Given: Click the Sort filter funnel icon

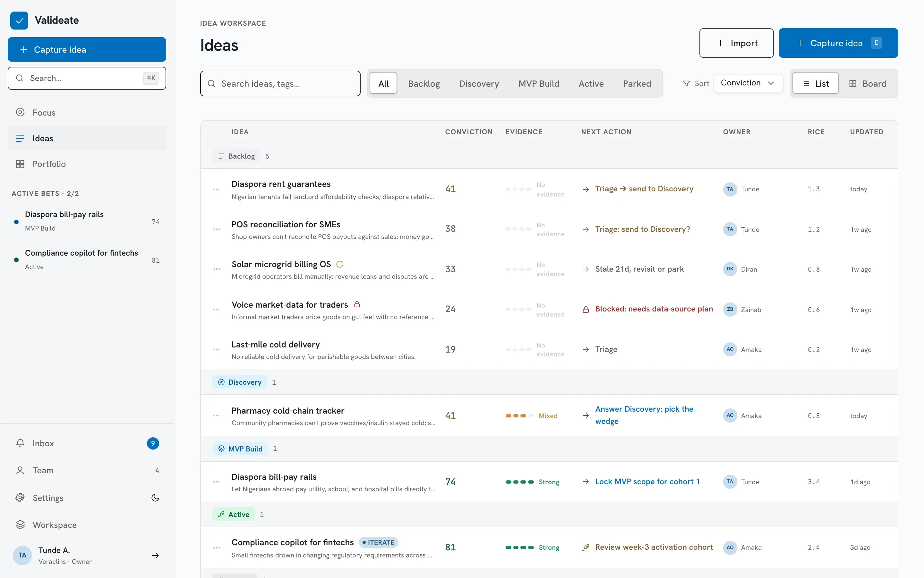Looking at the screenshot, I should (686, 83).
